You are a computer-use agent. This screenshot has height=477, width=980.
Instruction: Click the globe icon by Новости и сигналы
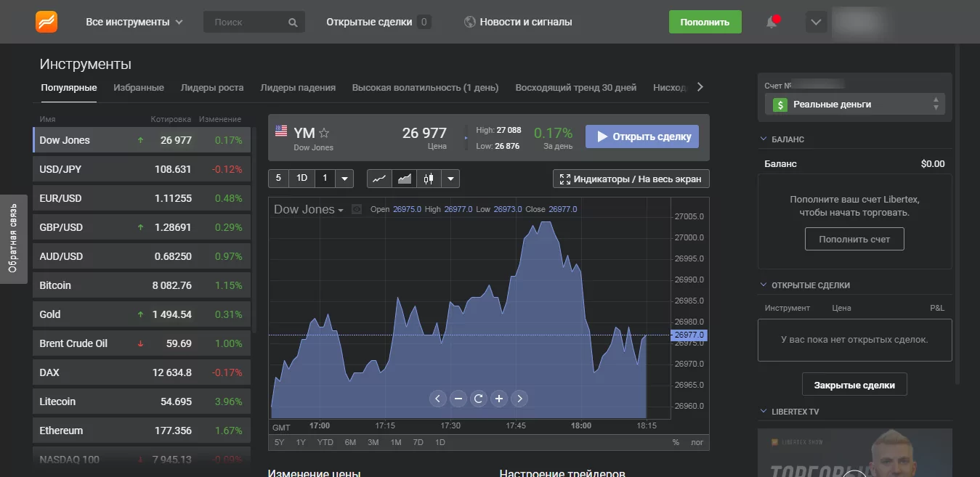click(470, 22)
